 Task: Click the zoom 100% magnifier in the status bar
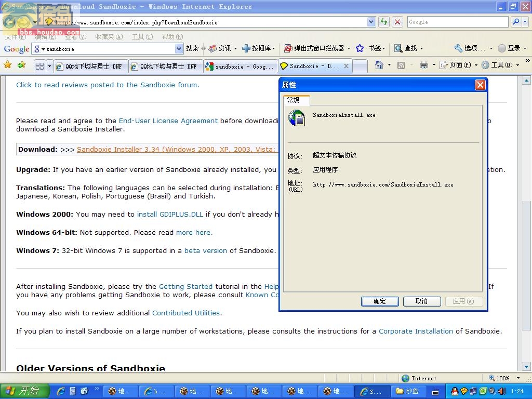point(491,378)
